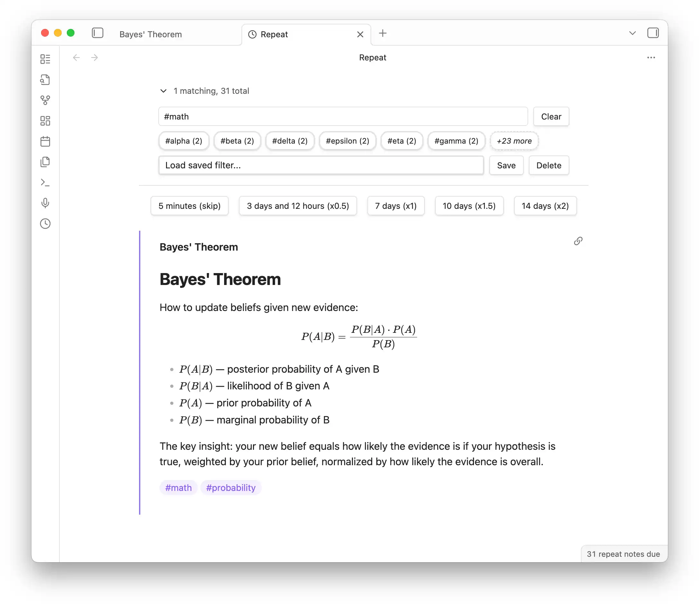700x604 pixels.
Task: Toggle the left sidebar
Action: 97,33
